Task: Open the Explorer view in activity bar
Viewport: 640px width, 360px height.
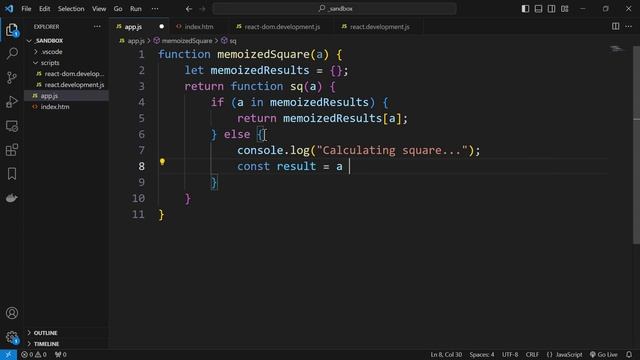Action: 12,30
